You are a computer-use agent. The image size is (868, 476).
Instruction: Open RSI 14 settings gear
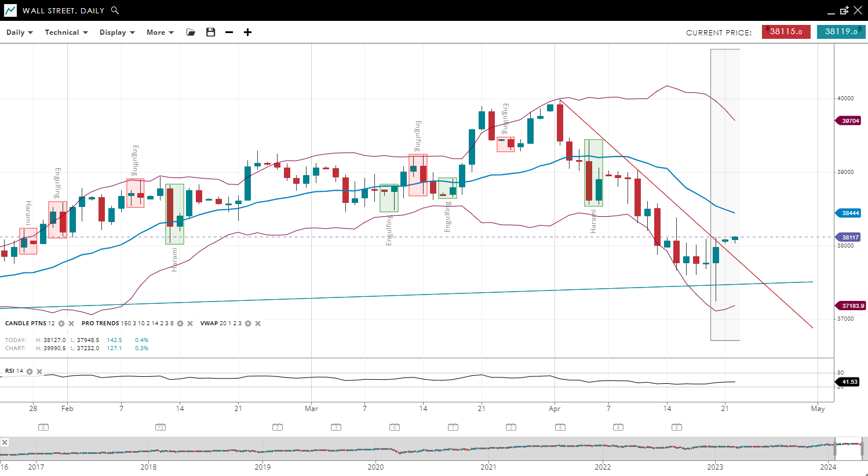[x=30, y=372]
